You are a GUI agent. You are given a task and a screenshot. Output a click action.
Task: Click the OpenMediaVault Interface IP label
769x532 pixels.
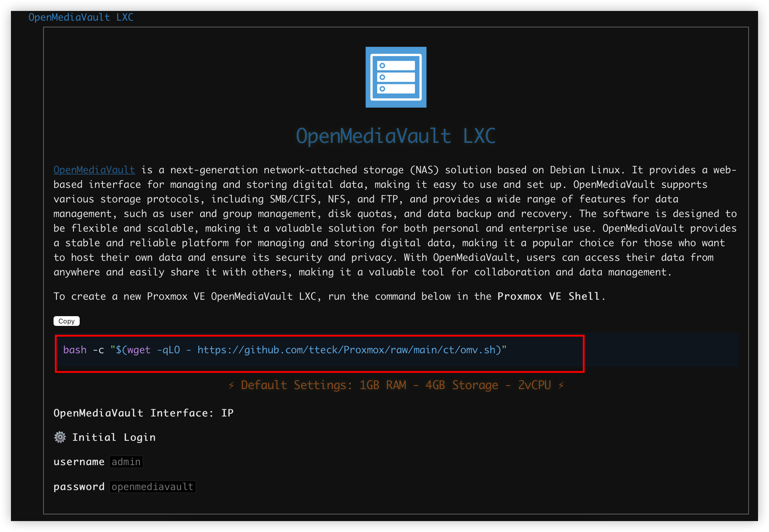[x=144, y=413]
